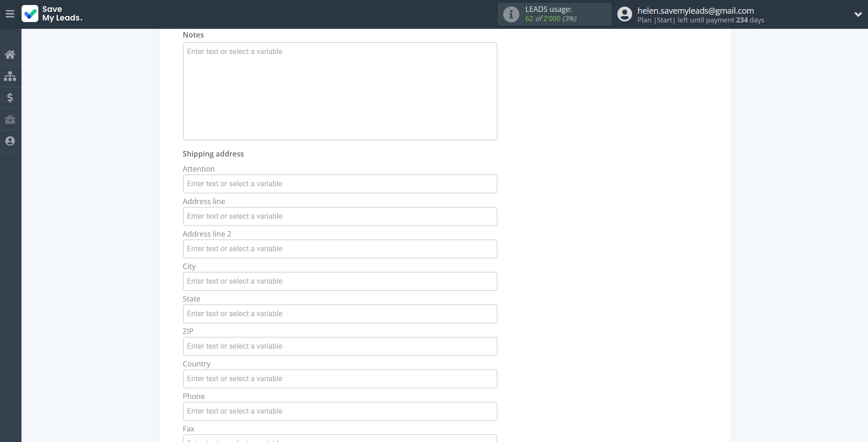Expand the account dropdown chevron
The width and height of the screenshot is (868, 442).
(x=858, y=14)
